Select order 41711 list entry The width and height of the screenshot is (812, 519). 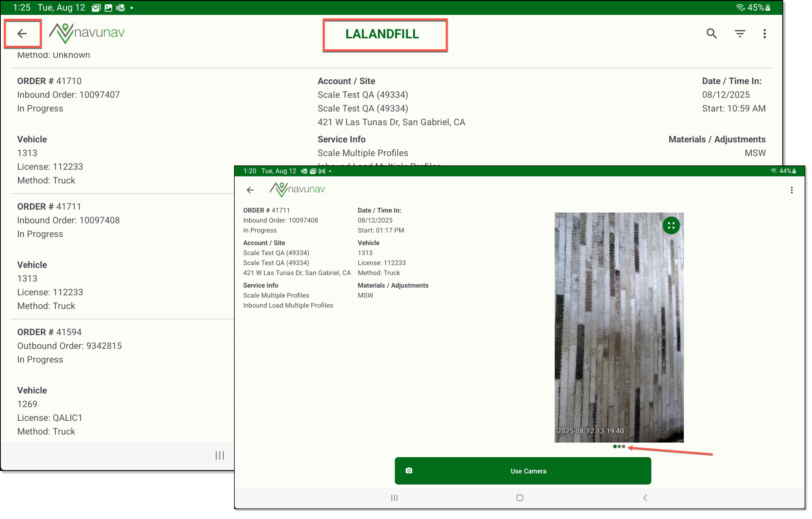coord(49,207)
